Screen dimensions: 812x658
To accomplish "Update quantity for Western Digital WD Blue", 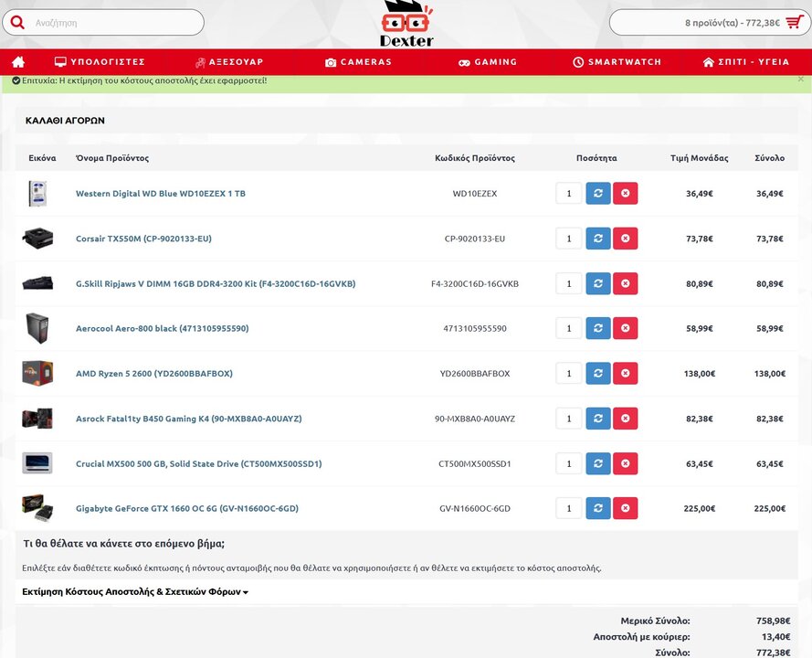I will [598, 193].
